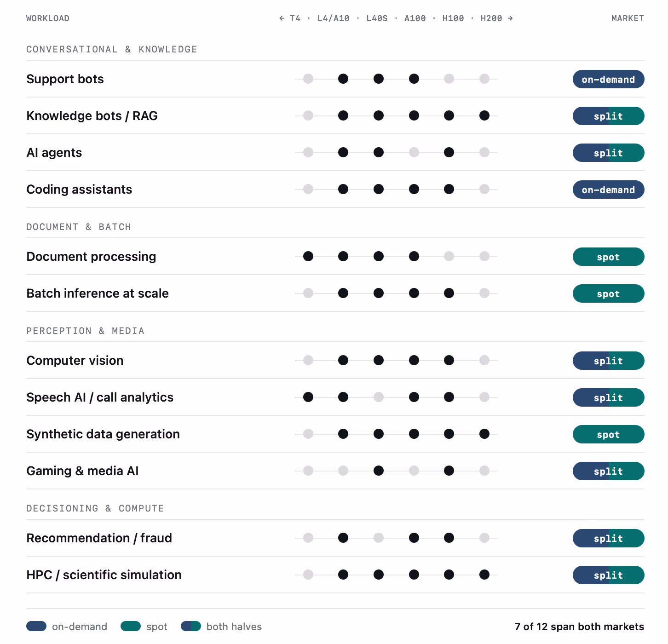This screenshot has height=644, width=668.
Task: Click the split badge for Knowledge bots / RAG
Action: pos(608,116)
